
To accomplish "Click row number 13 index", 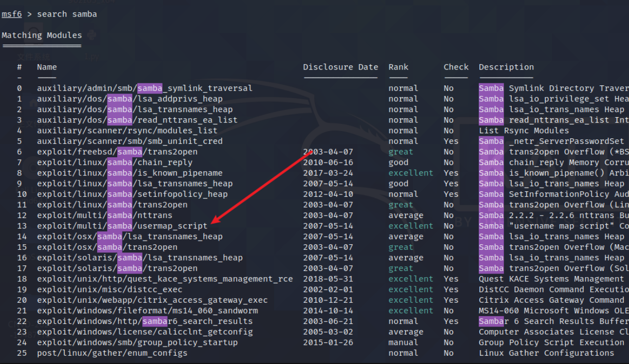I will tap(22, 226).
